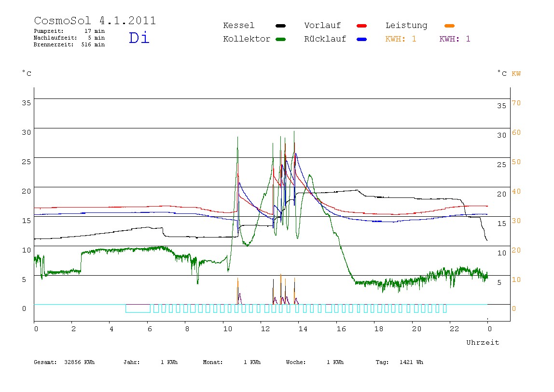This screenshot has height=392, width=554.
Task: Click hour "6" on the time axis
Action: pos(150,329)
